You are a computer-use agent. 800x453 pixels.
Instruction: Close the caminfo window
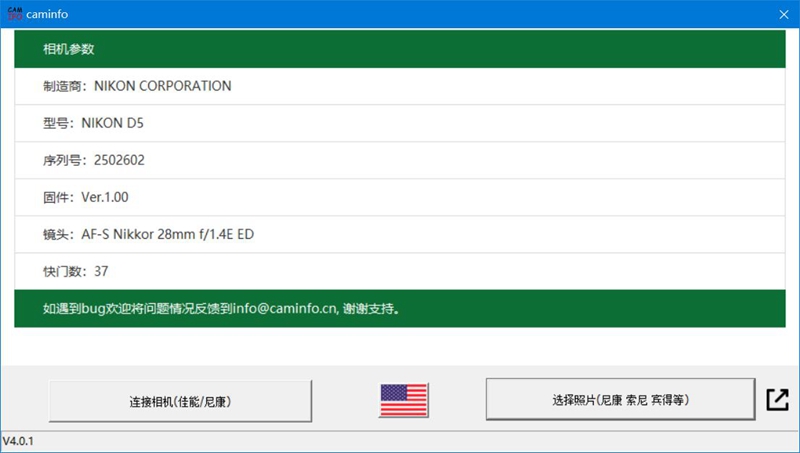point(784,14)
